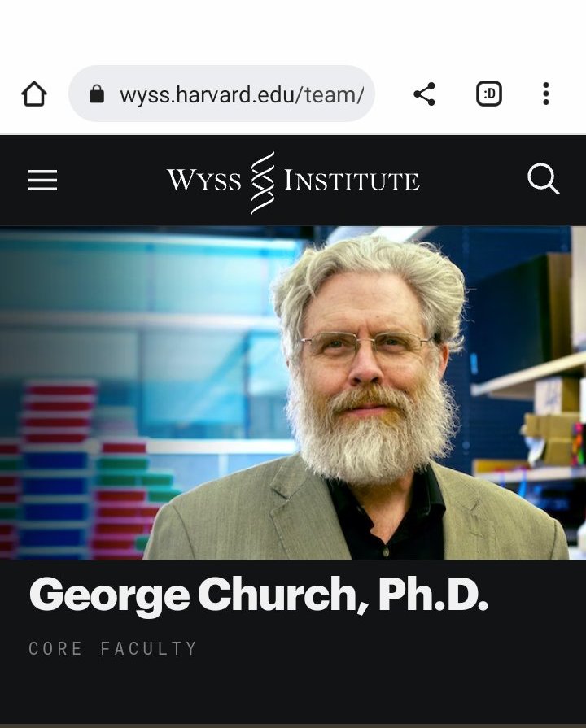
Task: Tap the Ph.D. suffix in the name
Action: coord(433,593)
